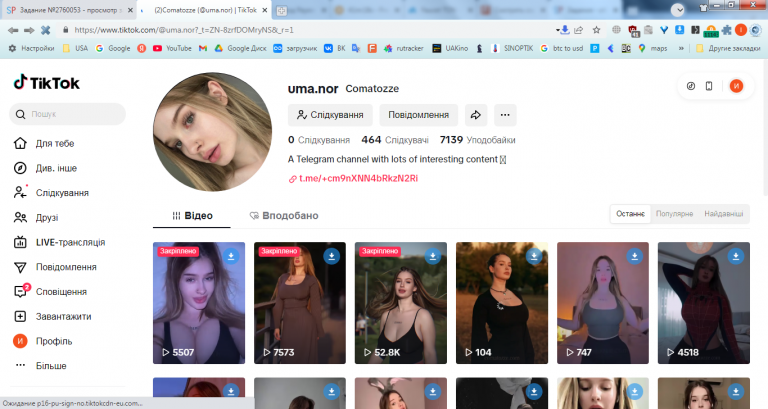Open the YouTube bookmark
The width and height of the screenshot is (768, 409).
pyautogui.click(x=172, y=48)
